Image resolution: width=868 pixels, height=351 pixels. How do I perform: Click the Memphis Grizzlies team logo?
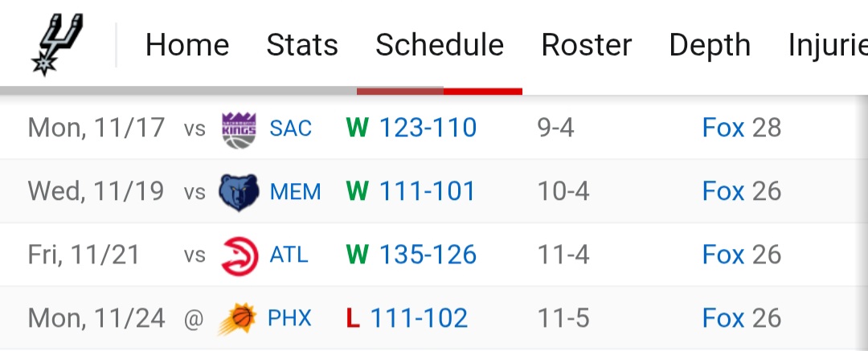point(239,192)
